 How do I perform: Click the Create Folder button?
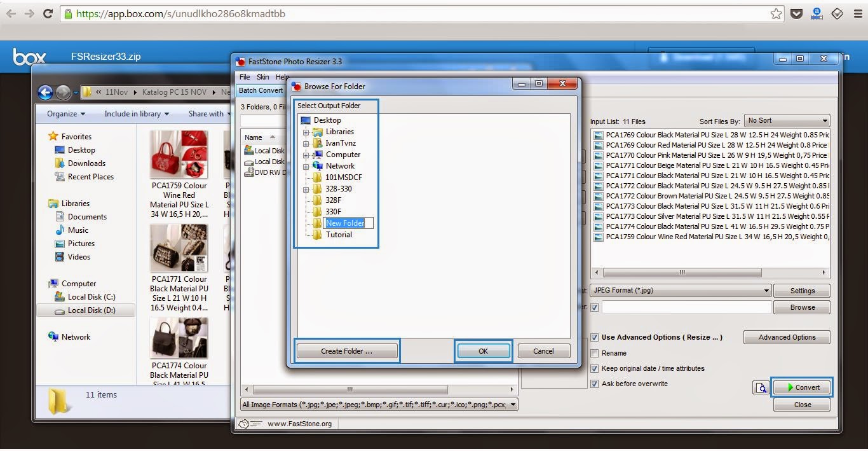point(347,351)
